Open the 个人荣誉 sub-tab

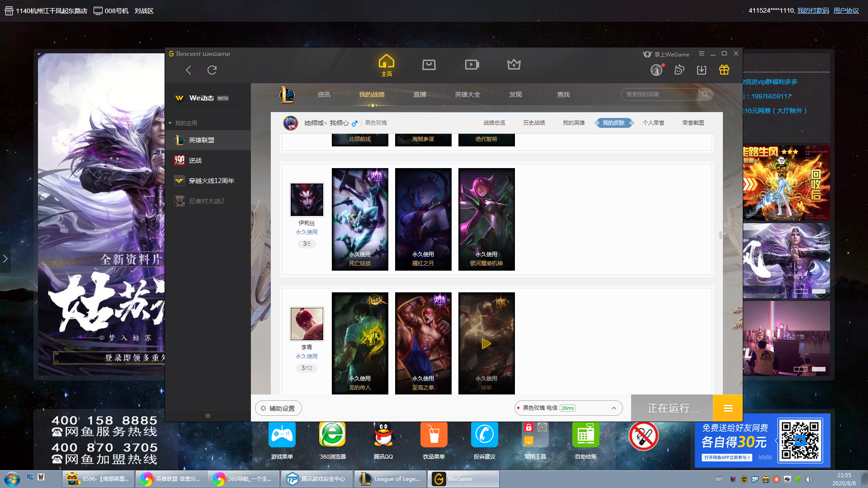(x=653, y=123)
